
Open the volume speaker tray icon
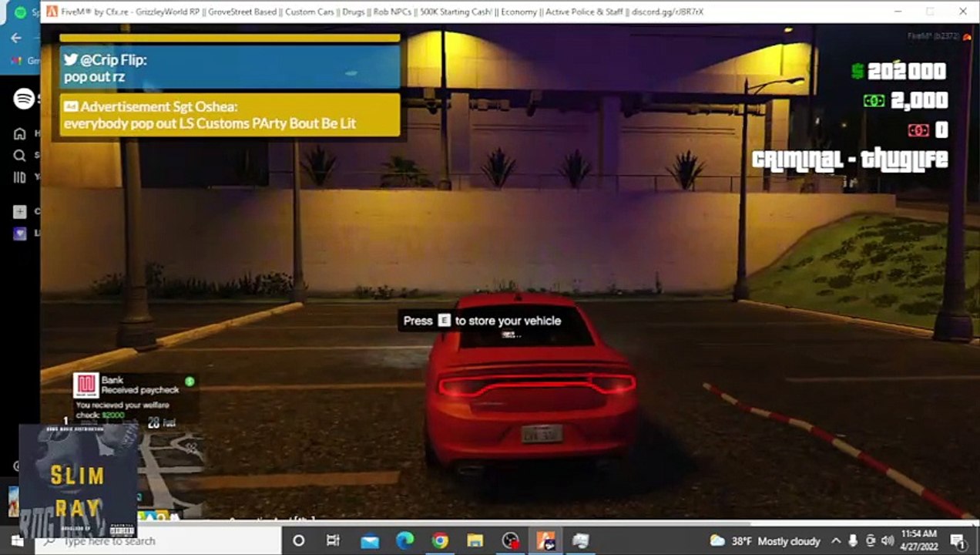[888, 541]
